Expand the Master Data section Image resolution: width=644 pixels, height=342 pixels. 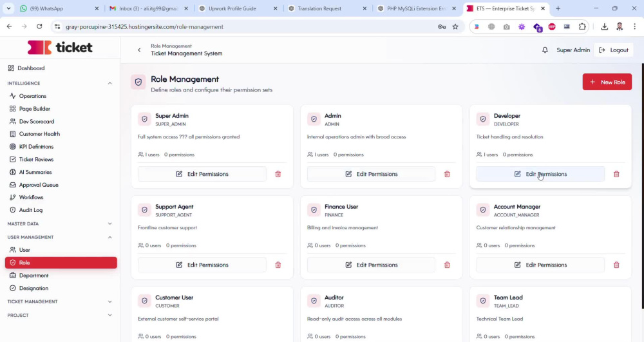point(109,223)
